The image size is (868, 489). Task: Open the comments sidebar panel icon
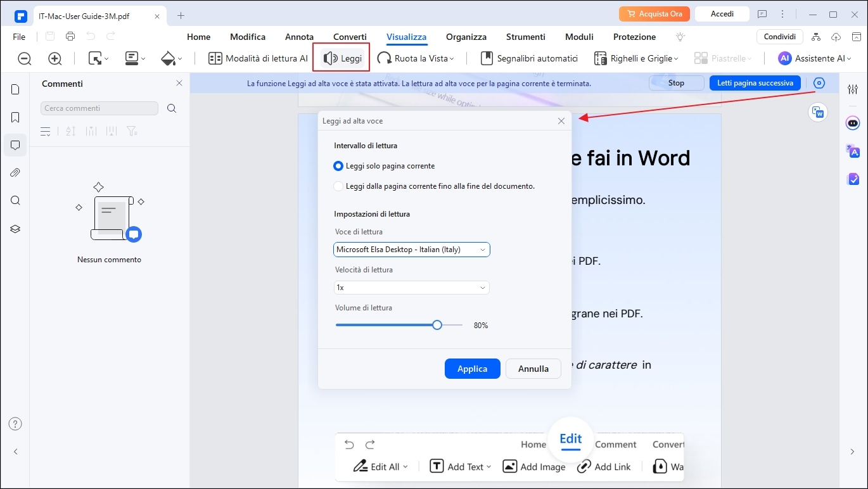click(15, 145)
